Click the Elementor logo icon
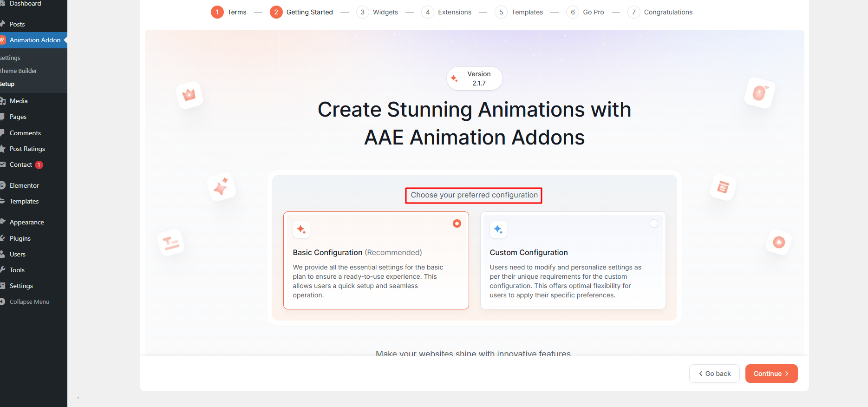The width and height of the screenshot is (868, 407). 2,185
